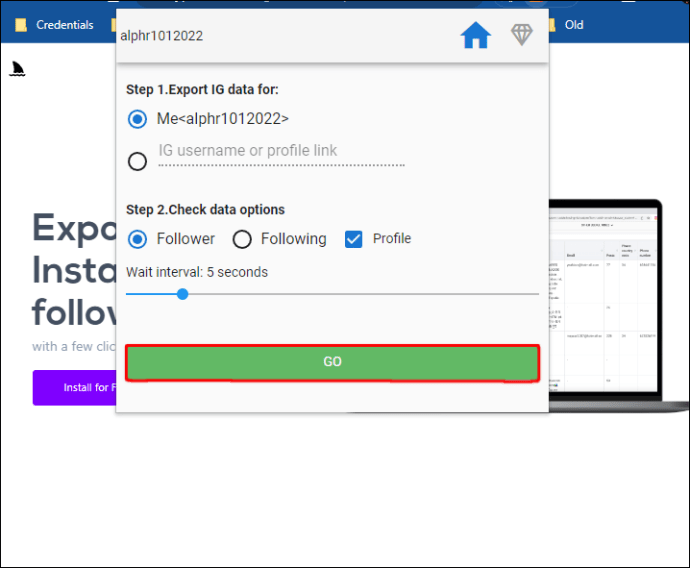Viewport: 690px width, 568px height.
Task: Select the Me<alphr1012022> radio button
Action: pyautogui.click(x=138, y=119)
